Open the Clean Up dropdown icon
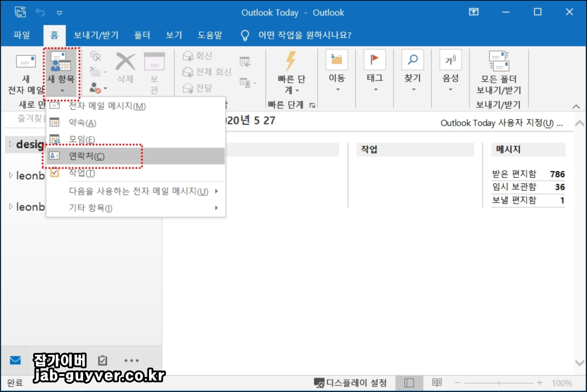 [x=98, y=72]
